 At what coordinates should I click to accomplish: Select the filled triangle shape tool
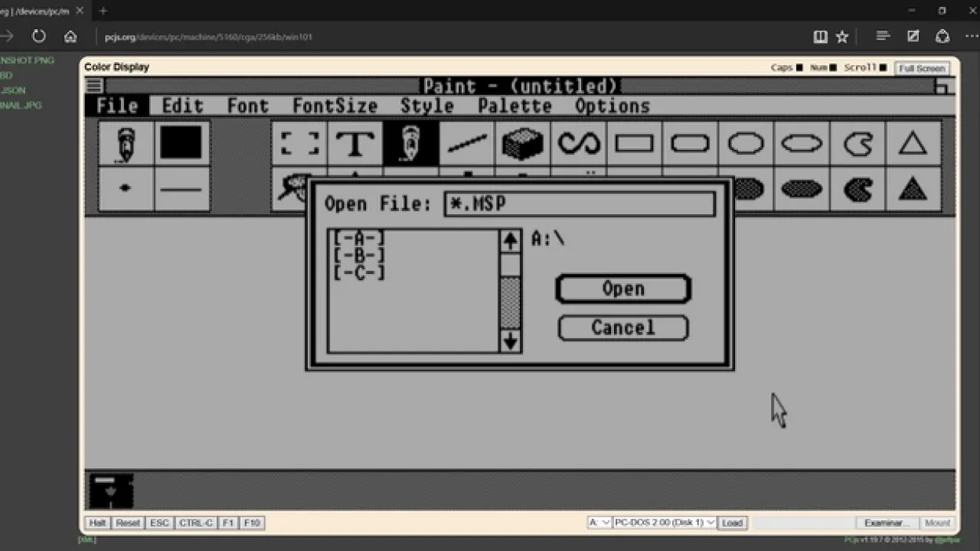(913, 188)
